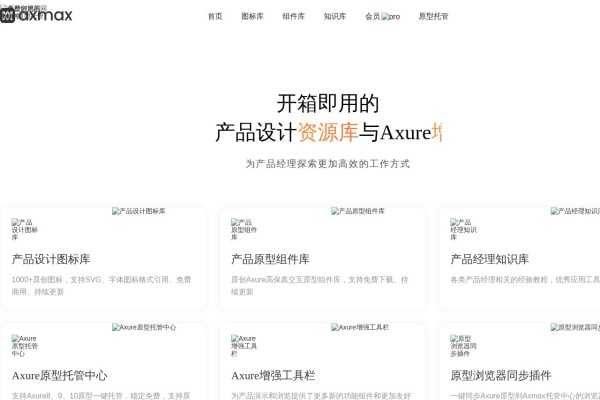Viewport: 600px width, 400px height.
Task: Click the 产品原型组件库 banner image at card top
Action: [358, 211]
